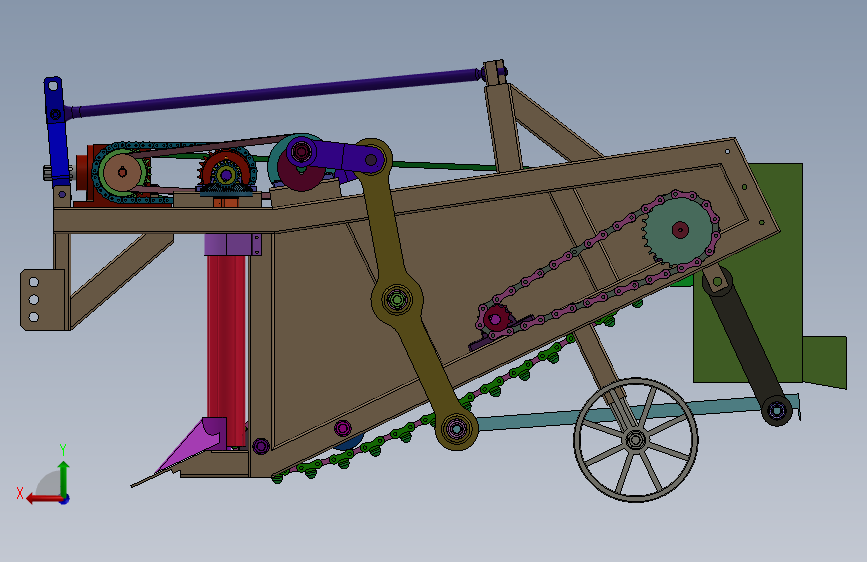Click the green Y axis arrow of the triad
Image resolution: width=867 pixels, height=562 pixels.
click(x=64, y=477)
